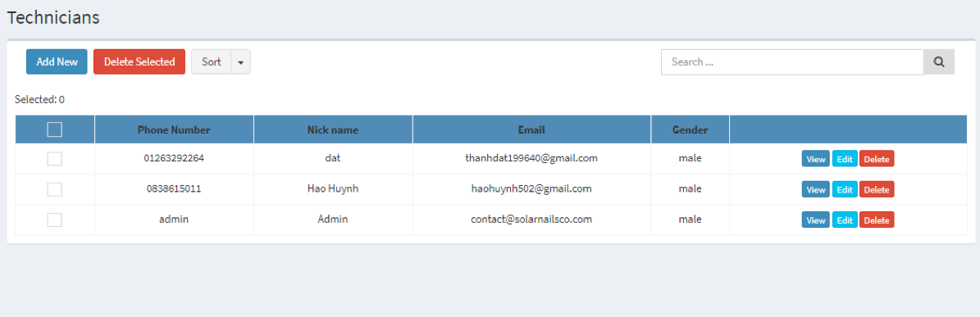Edit the technician dat

point(845,159)
